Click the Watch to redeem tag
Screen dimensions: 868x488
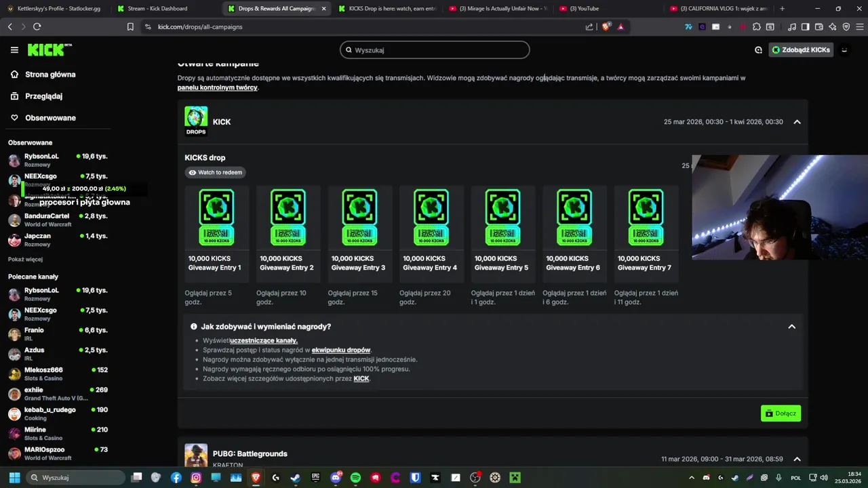coord(215,172)
